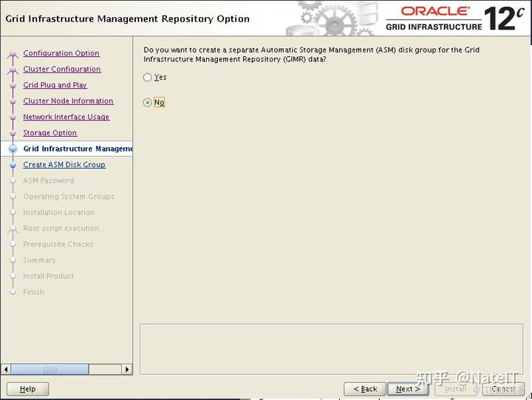Click the Storage Option step bullet icon
This screenshot has height=400, width=532.
[13, 133]
